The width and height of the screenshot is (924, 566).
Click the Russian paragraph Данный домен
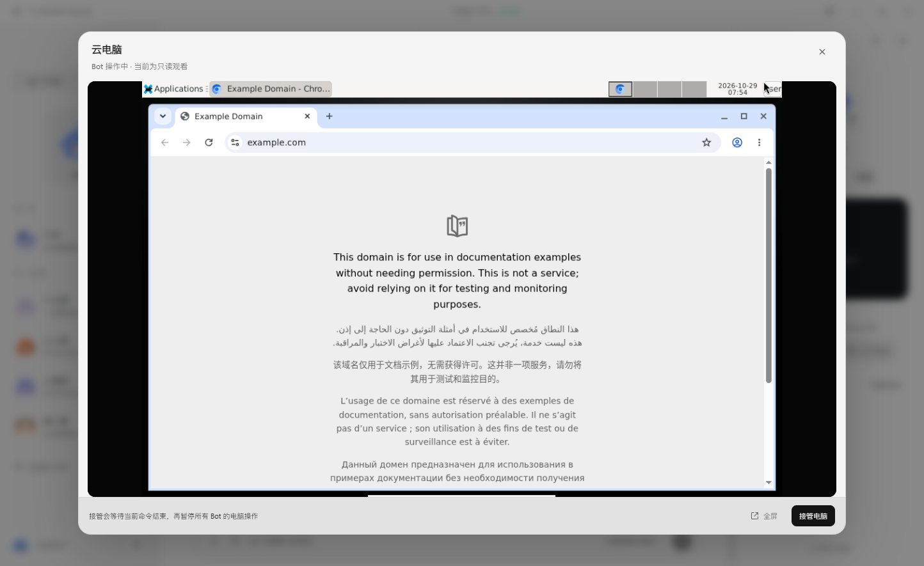click(x=458, y=471)
